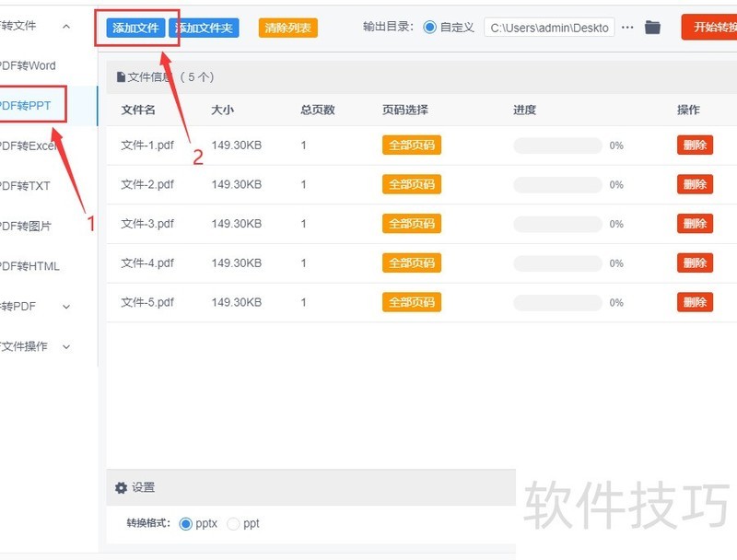Expand the 文件操作 sidebar section
The width and height of the screenshot is (737, 560).
click(65, 347)
